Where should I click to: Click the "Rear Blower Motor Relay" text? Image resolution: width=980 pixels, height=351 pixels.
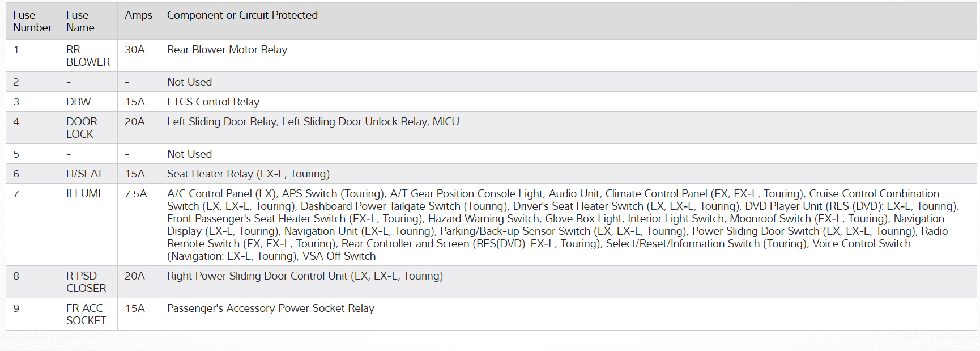tap(227, 50)
